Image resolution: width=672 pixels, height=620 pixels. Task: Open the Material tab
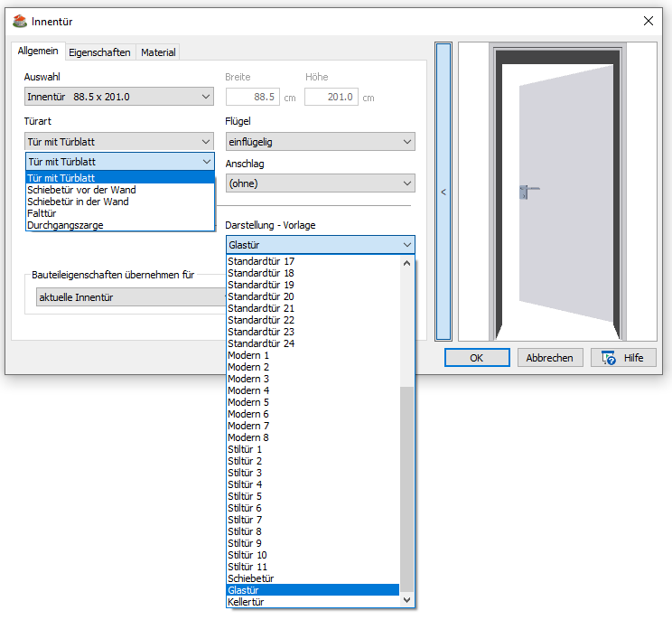(158, 52)
